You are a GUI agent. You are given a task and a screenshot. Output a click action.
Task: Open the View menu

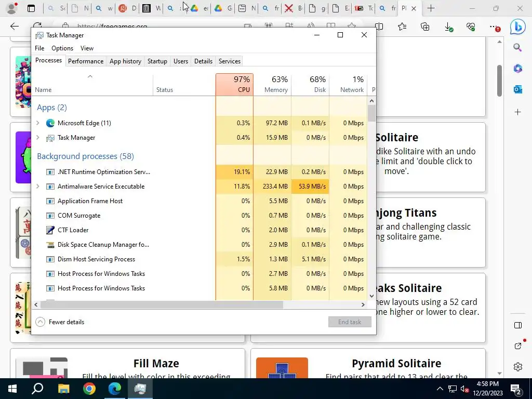click(87, 48)
